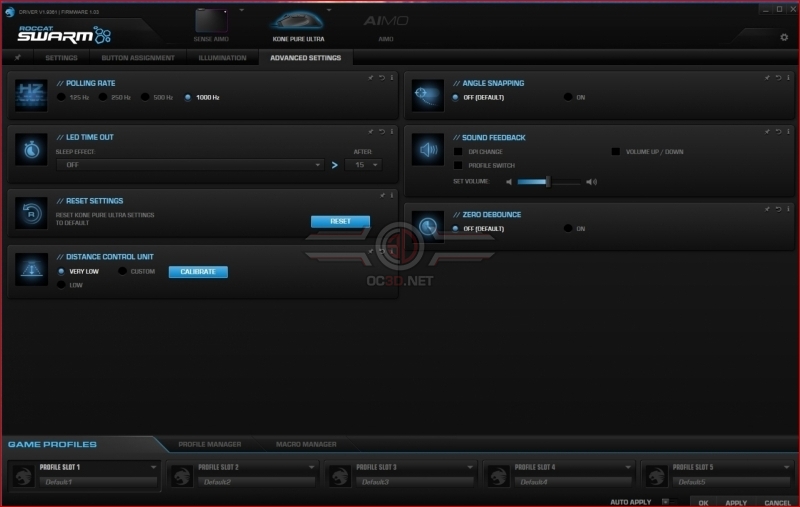Enable Volume Up / Down sound feedback

pos(615,151)
